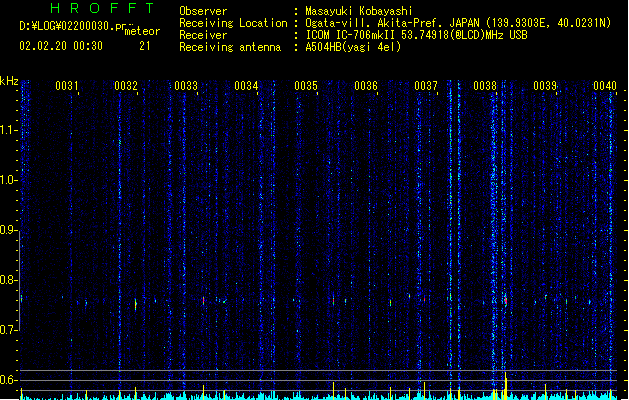Click the 0032 time marker
This screenshot has height=400, width=629.
point(126,86)
